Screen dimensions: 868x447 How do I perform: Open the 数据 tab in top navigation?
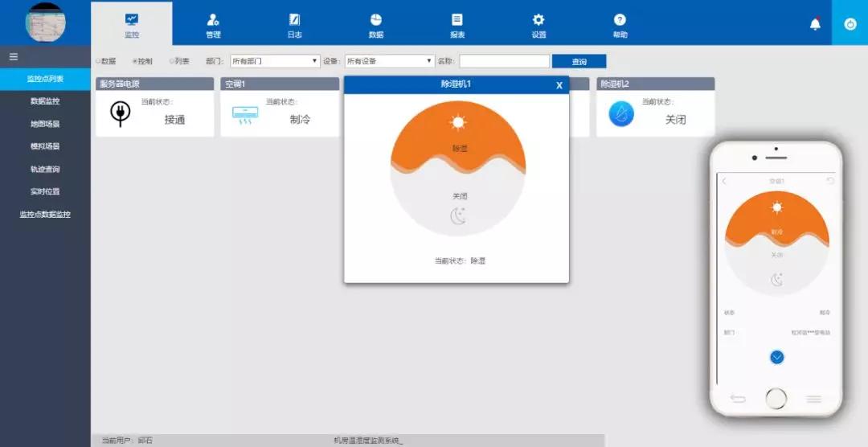tap(376, 24)
